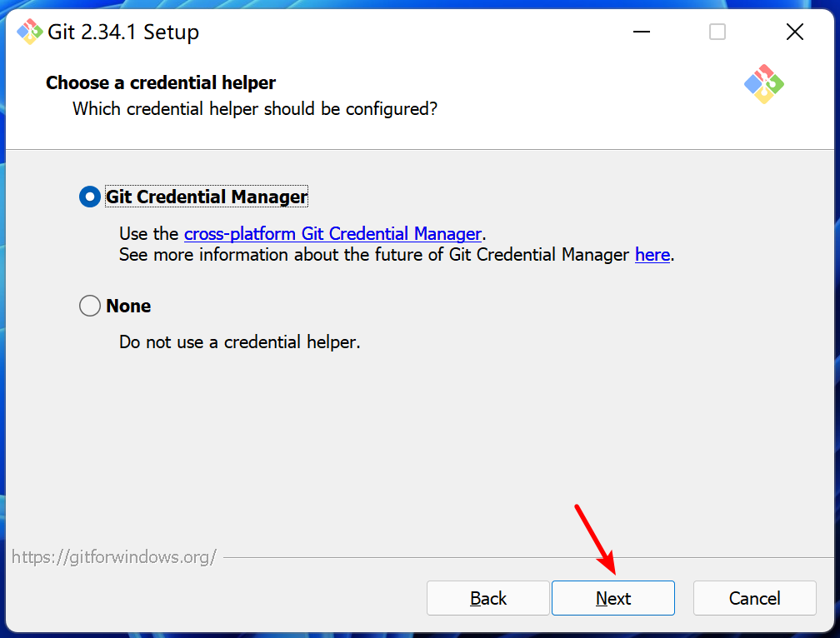Image resolution: width=840 pixels, height=638 pixels.
Task: Go back with the Back button
Action: (x=488, y=598)
